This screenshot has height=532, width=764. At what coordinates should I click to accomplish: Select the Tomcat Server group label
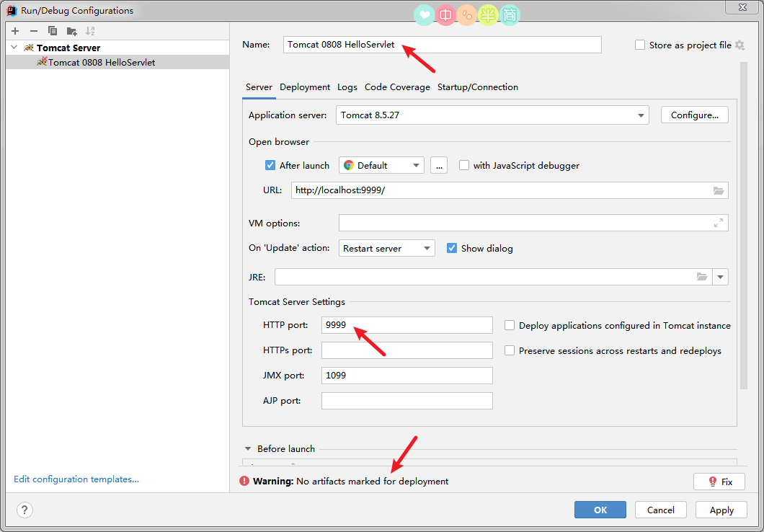click(68, 48)
